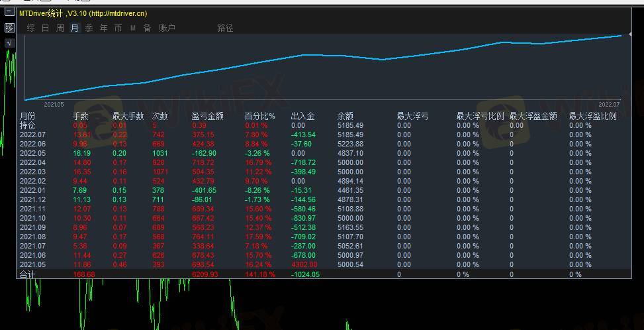Image resolution: width=644 pixels, height=330 pixels.
Task: Click the max lots value 0.46
Action: (x=120, y=264)
